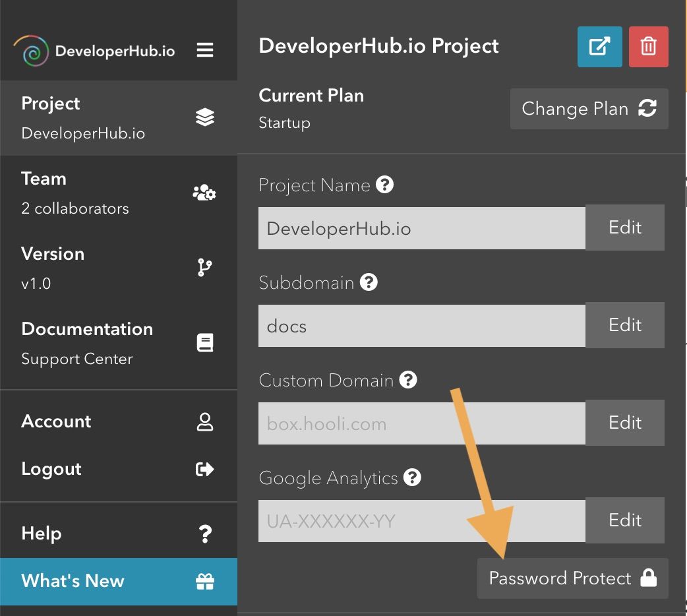Go to Documentation Support Center

coord(119,343)
